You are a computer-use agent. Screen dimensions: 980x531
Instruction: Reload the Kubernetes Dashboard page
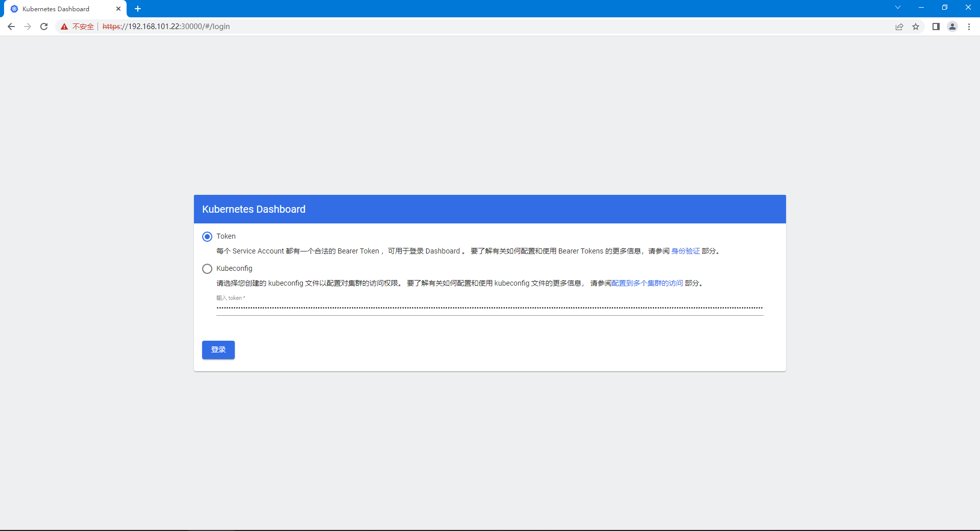pyautogui.click(x=44, y=27)
